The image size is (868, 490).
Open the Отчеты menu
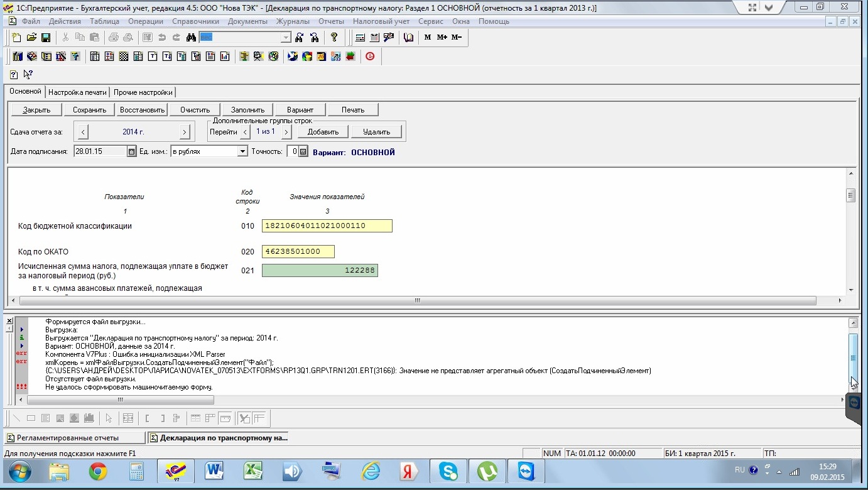[x=331, y=21]
